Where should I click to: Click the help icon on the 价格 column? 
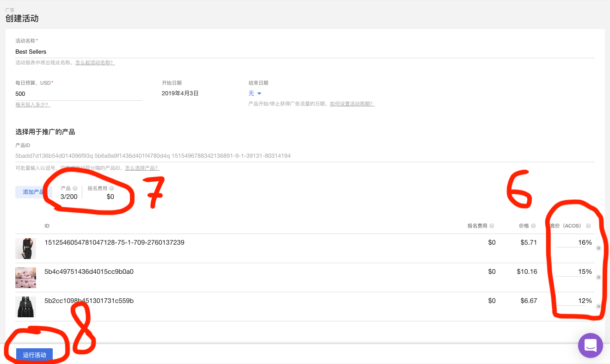(534, 225)
